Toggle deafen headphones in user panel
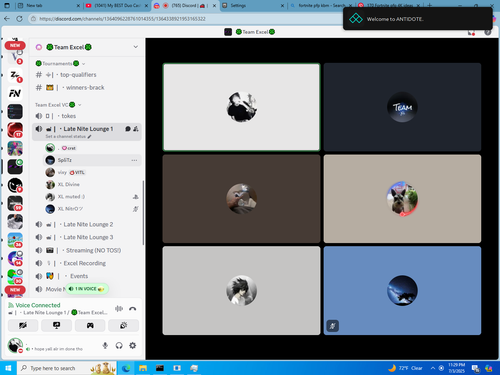This screenshot has width=500, height=375. 119,346
